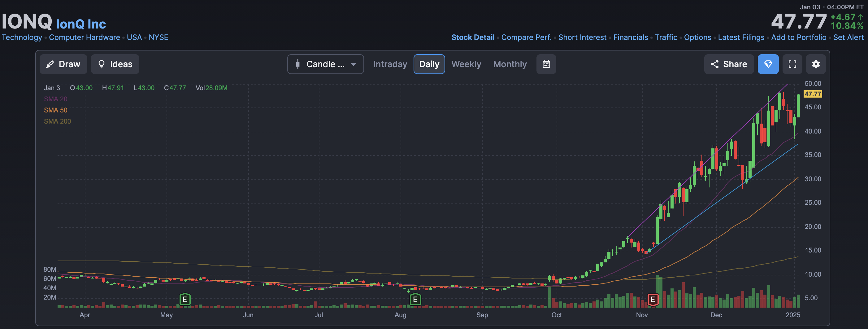This screenshot has width=868, height=329.
Task: Open the NYSE exchange link
Action: (x=158, y=37)
